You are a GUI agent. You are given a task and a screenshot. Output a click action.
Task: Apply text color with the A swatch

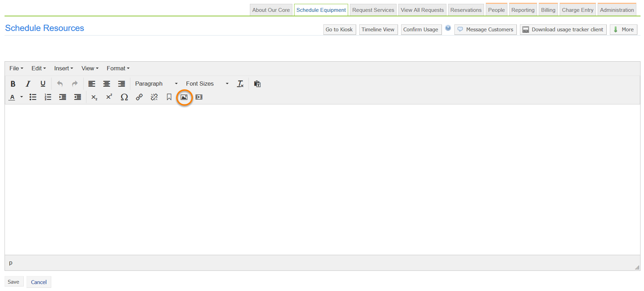pos(12,97)
